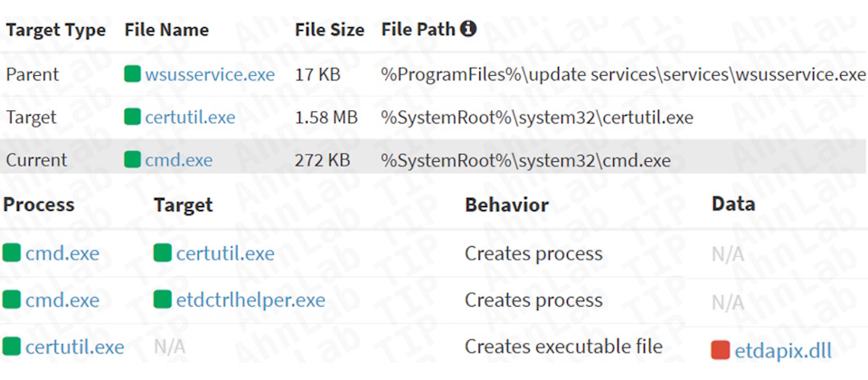868x380 pixels.
Task: Open the etdapix.dll data link
Action: click(783, 350)
